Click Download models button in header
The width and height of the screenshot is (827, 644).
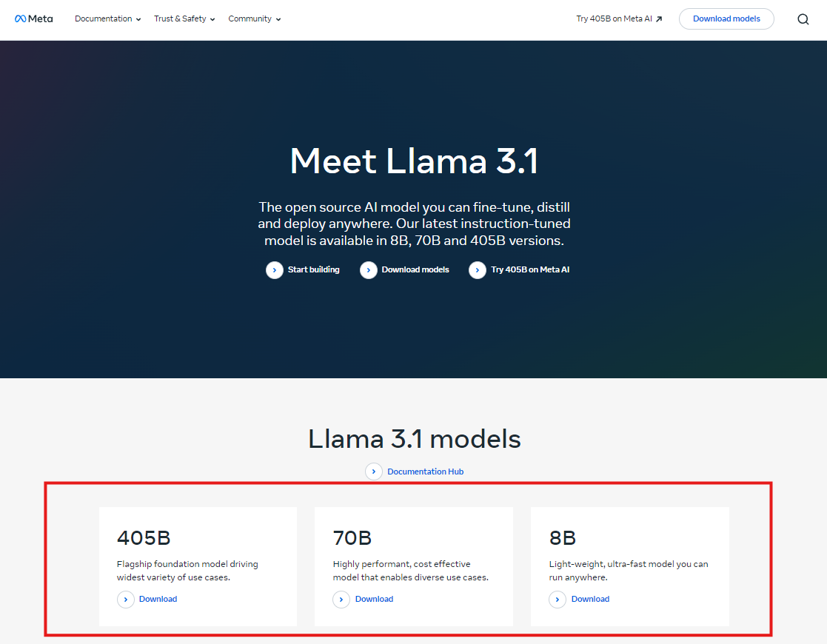726,19
